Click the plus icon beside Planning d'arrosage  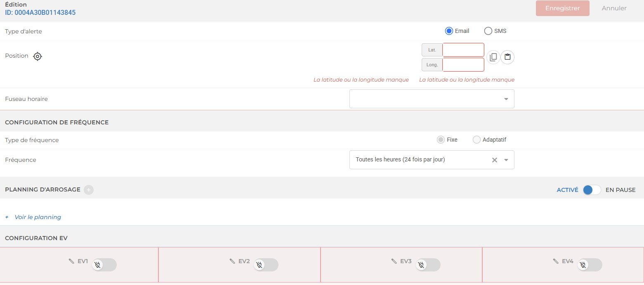tap(89, 190)
